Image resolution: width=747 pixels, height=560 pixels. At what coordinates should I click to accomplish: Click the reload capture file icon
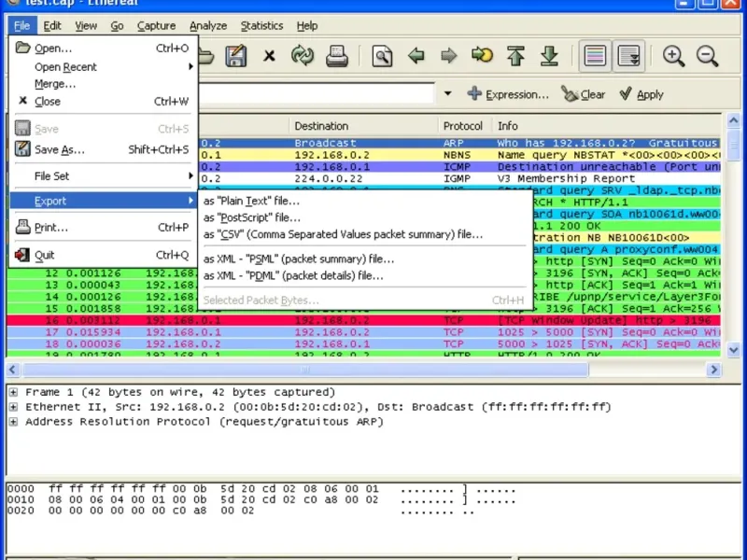(x=302, y=56)
